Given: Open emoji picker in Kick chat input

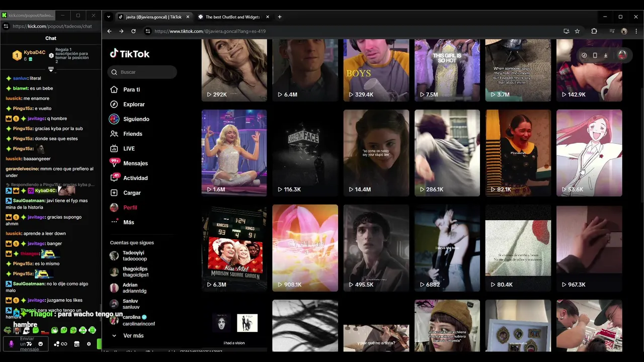Looking at the screenshot, I should [41, 344].
